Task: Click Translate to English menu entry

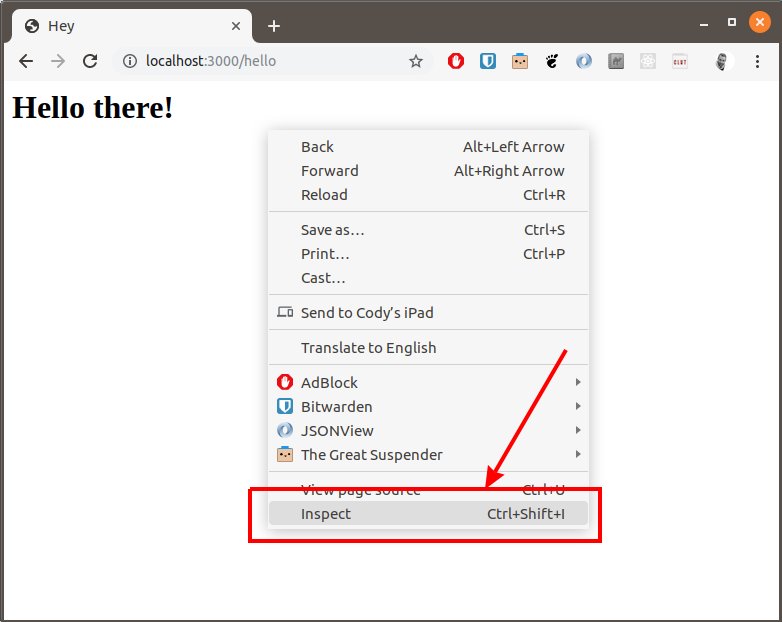Action: (x=428, y=348)
